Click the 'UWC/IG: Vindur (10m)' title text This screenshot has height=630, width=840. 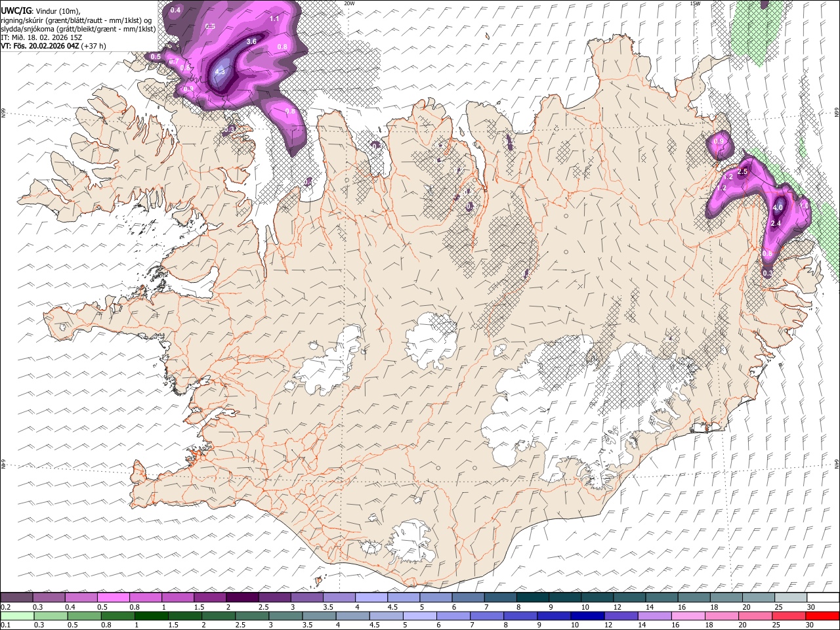[41, 11]
